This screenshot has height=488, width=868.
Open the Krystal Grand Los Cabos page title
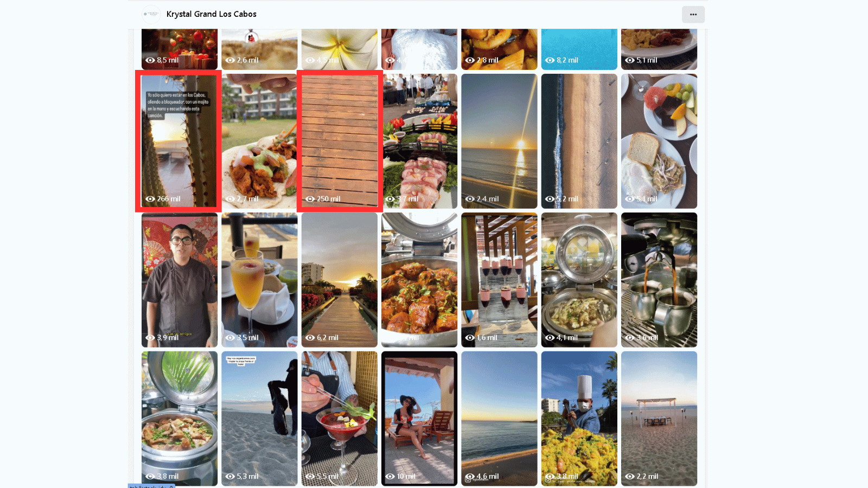pos(212,14)
